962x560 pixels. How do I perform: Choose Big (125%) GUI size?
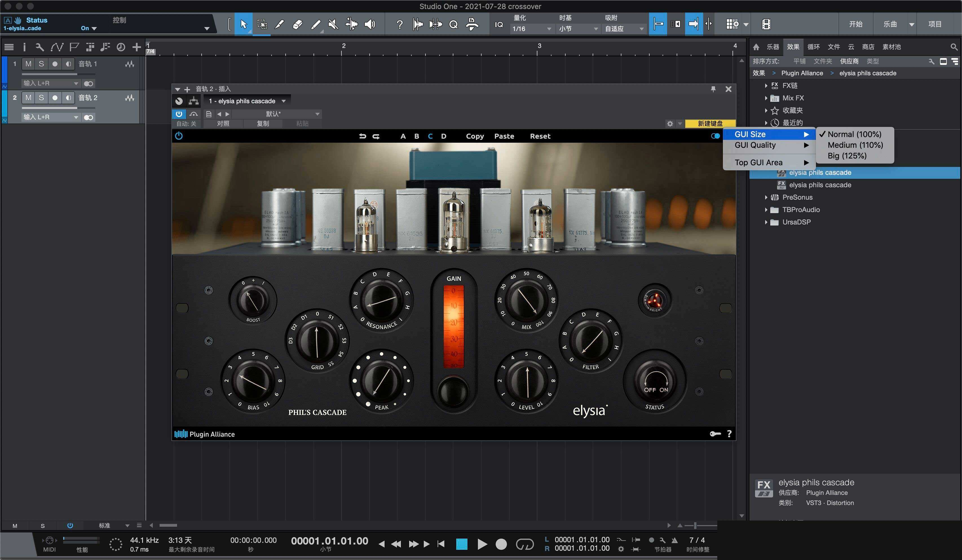(x=855, y=156)
